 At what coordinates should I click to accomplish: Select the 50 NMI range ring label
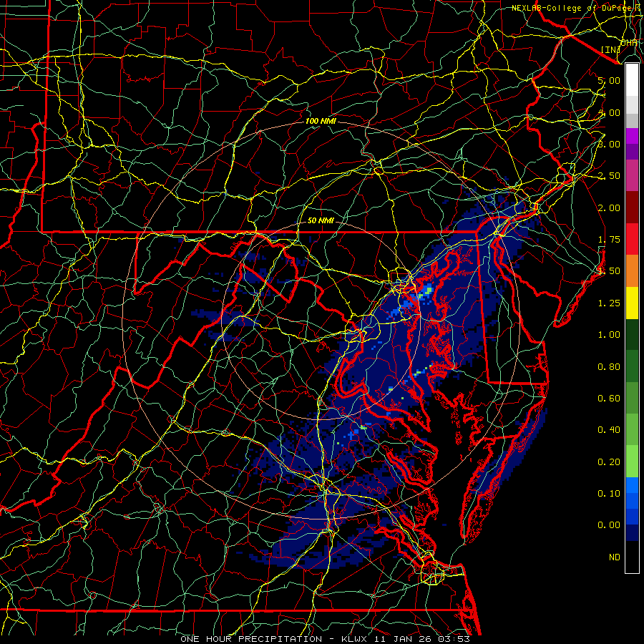[x=321, y=220]
